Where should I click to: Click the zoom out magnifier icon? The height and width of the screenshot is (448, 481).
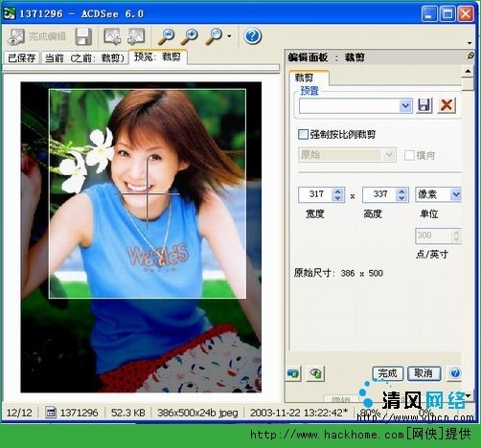(166, 36)
